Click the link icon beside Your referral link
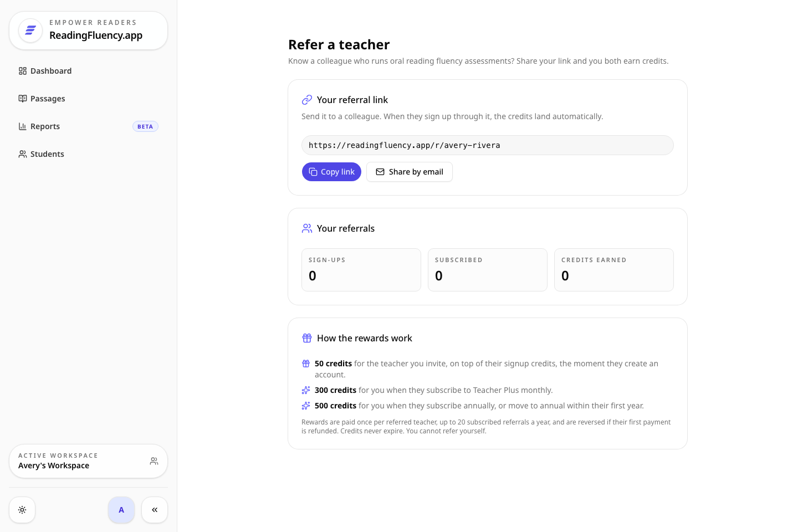The image size is (798, 532). 307,100
